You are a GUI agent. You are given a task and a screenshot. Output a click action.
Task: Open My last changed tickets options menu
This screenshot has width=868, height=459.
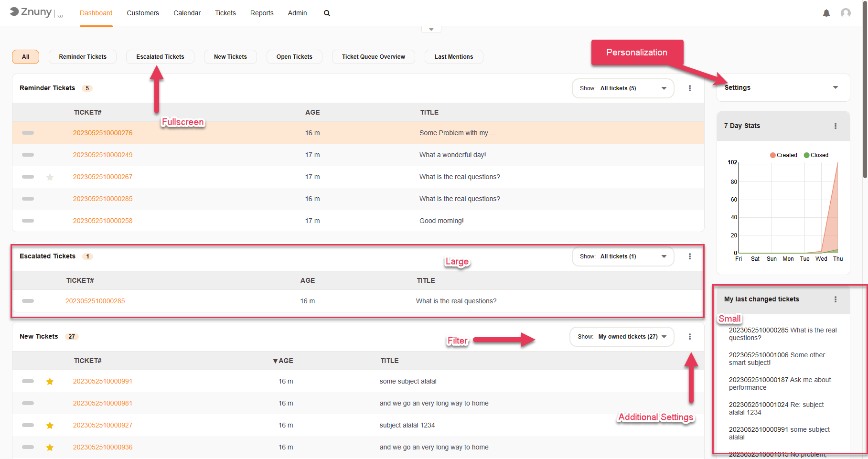[x=835, y=299]
